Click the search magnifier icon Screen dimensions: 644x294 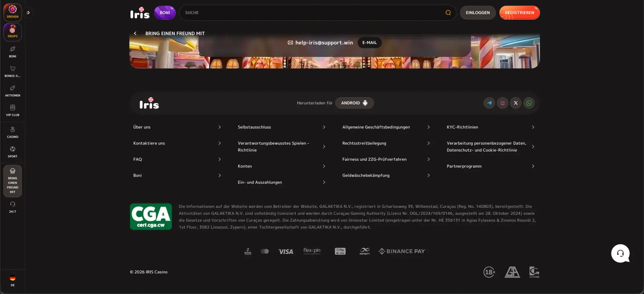point(448,13)
